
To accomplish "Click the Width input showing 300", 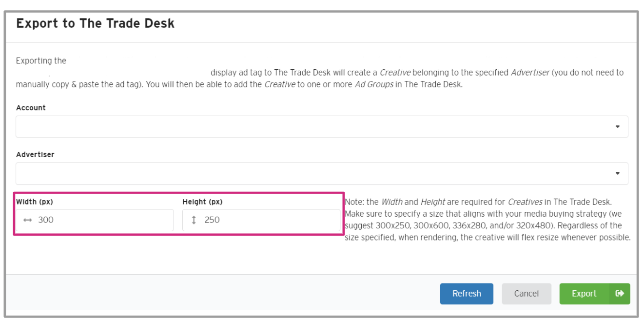I will 102,220.
